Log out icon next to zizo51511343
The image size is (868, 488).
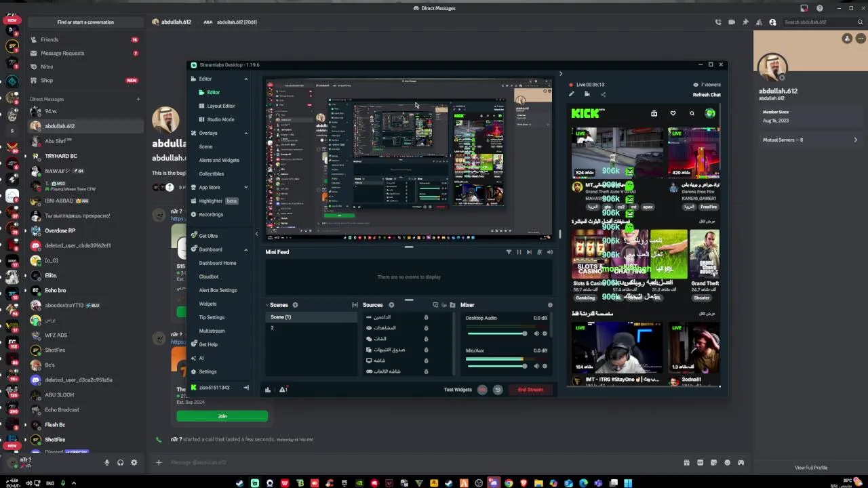pos(246,388)
